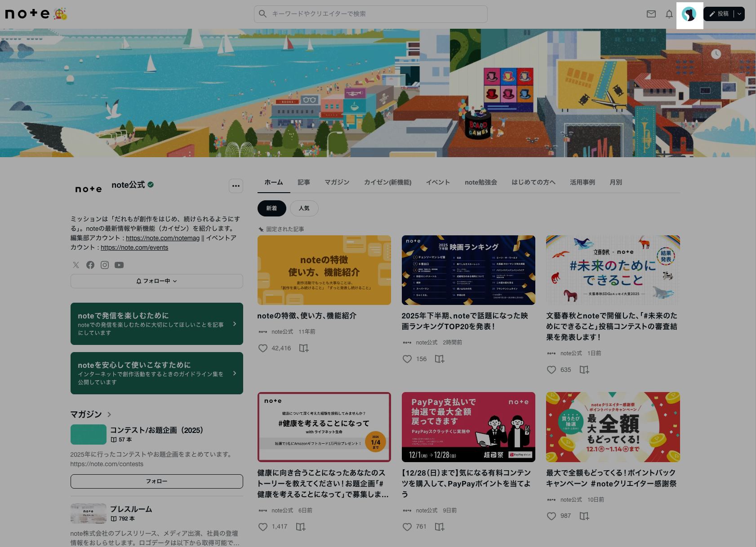Add 映画ランキング article to magazine
The width and height of the screenshot is (756, 547).
point(439,359)
